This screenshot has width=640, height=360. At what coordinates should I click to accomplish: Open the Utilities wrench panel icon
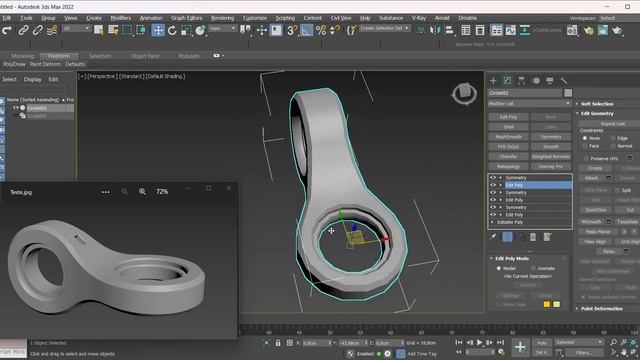564,81
